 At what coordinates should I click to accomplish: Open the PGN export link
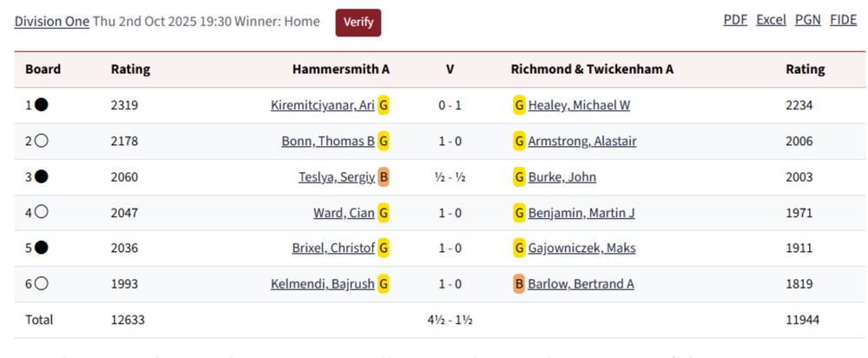[x=807, y=20]
